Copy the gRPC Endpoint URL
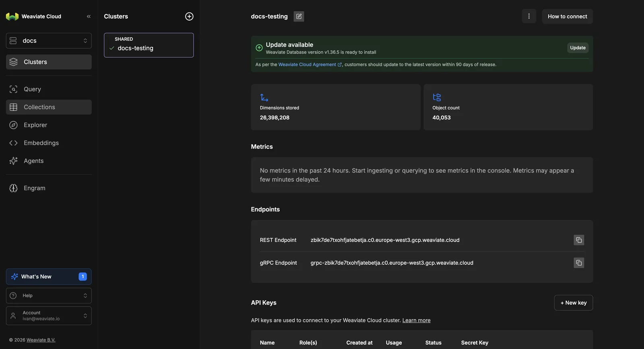Image resolution: width=644 pixels, height=349 pixels. [x=579, y=263]
